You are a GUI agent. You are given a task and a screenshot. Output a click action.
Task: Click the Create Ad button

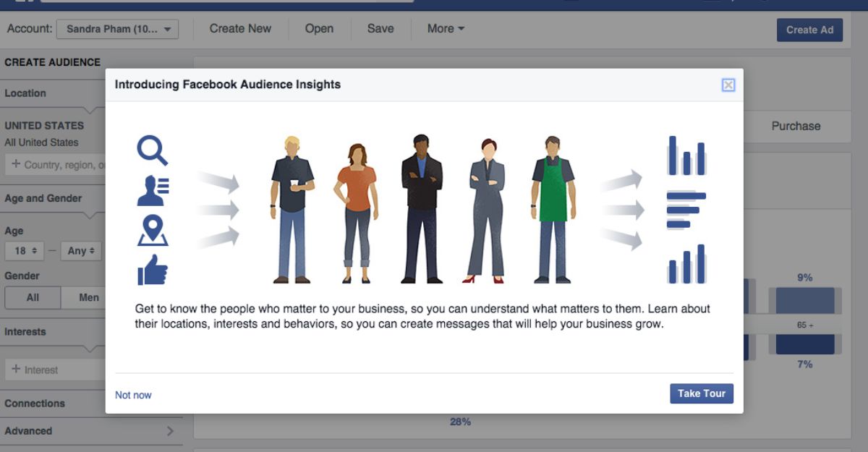809,30
